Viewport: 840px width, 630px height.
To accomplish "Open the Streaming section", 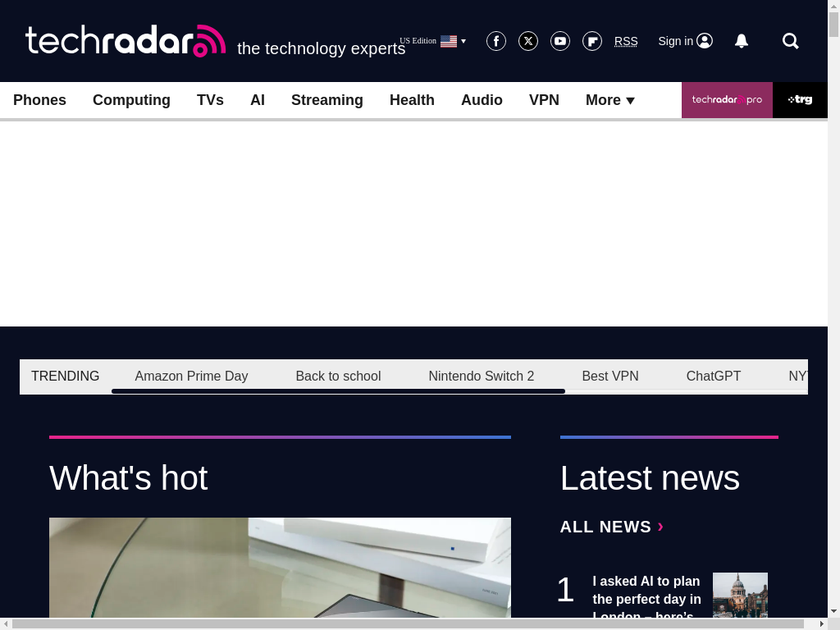I will click(x=326, y=100).
